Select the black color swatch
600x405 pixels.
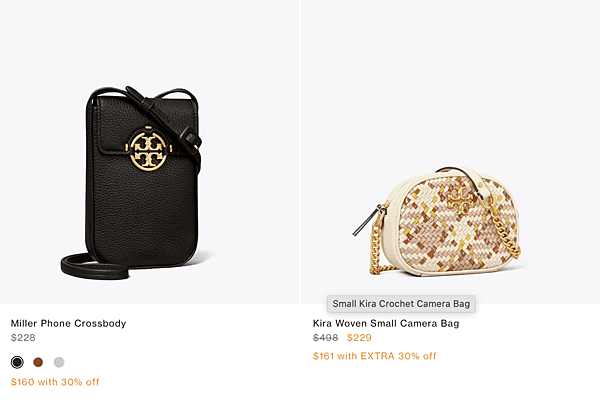point(17,362)
